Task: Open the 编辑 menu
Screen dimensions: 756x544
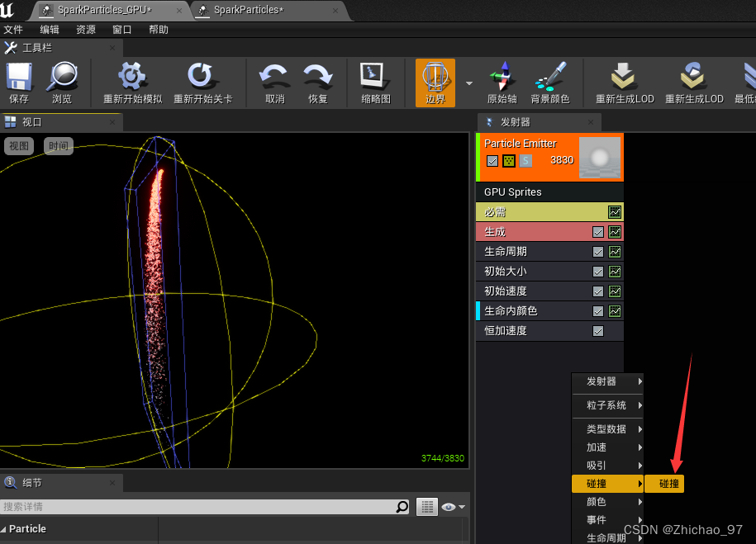Action: 50,30
